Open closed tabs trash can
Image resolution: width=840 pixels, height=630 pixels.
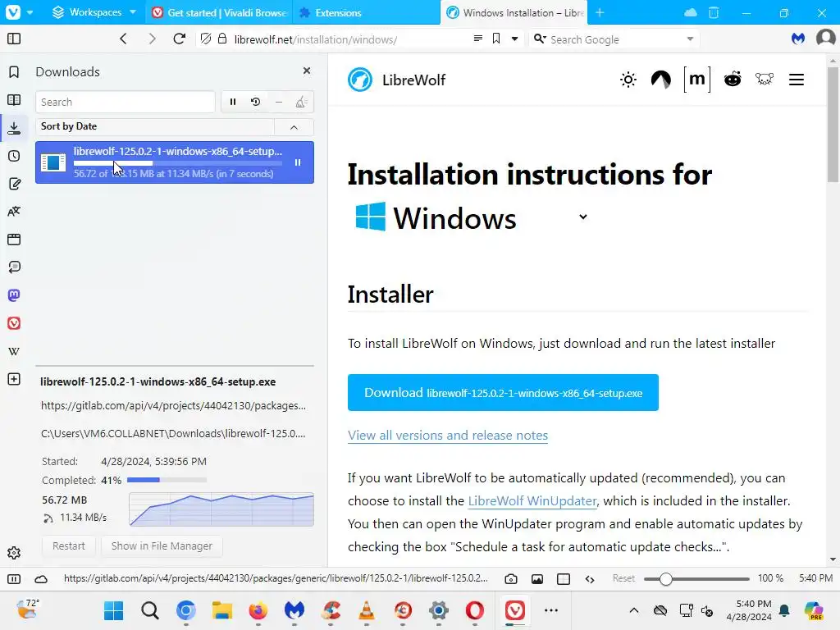tap(714, 12)
